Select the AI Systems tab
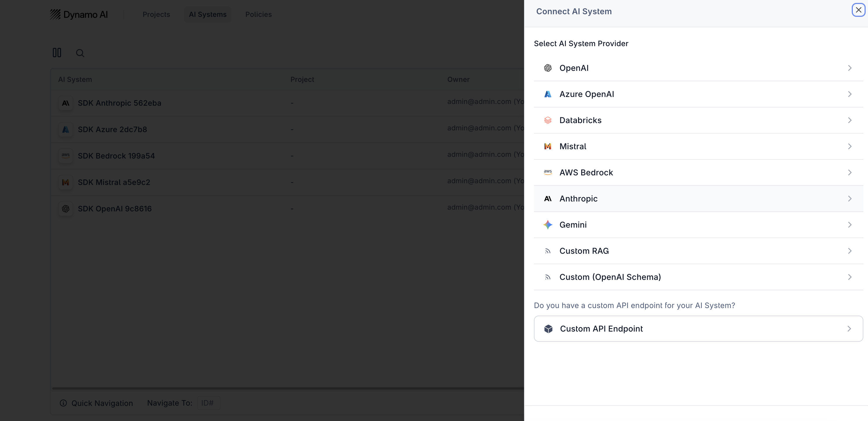 point(208,15)
